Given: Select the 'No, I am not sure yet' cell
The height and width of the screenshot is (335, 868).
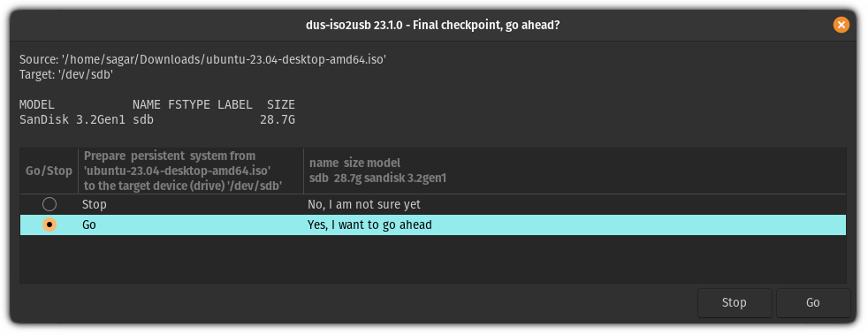Looking at the screenshot, I should (x=364, y=204).
